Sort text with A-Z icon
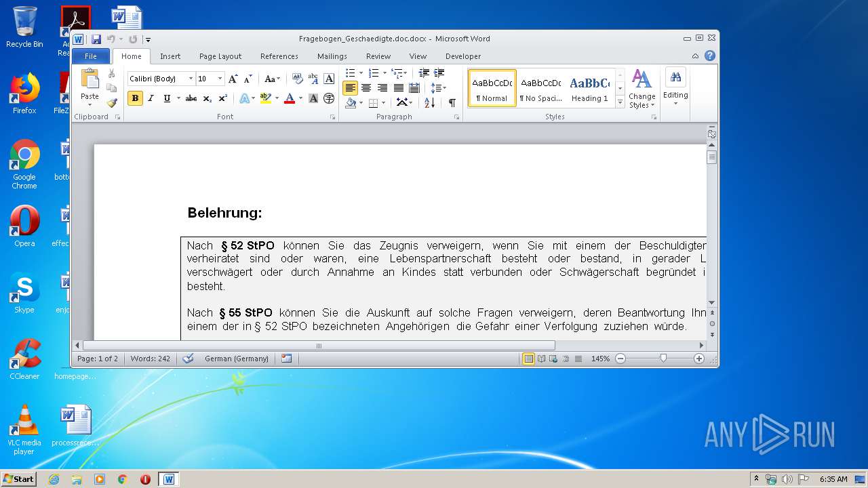Viewport: 868px width, 488px height. pyautogui.click(x=430, y=102)
